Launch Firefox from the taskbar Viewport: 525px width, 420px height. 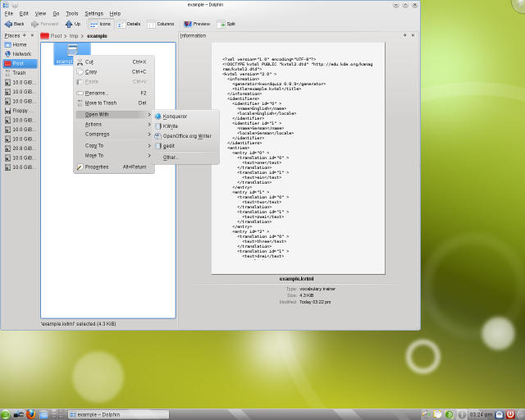point(30,414)
